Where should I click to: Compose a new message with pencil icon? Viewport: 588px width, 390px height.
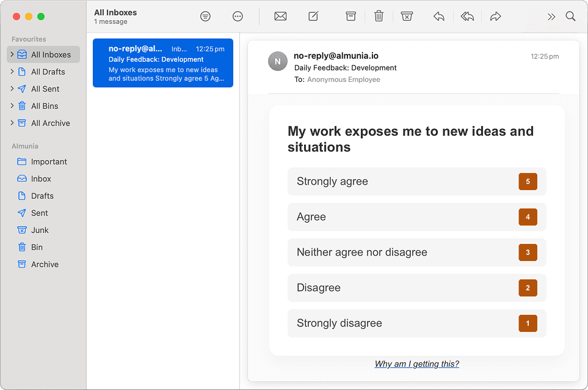[313, 16]
